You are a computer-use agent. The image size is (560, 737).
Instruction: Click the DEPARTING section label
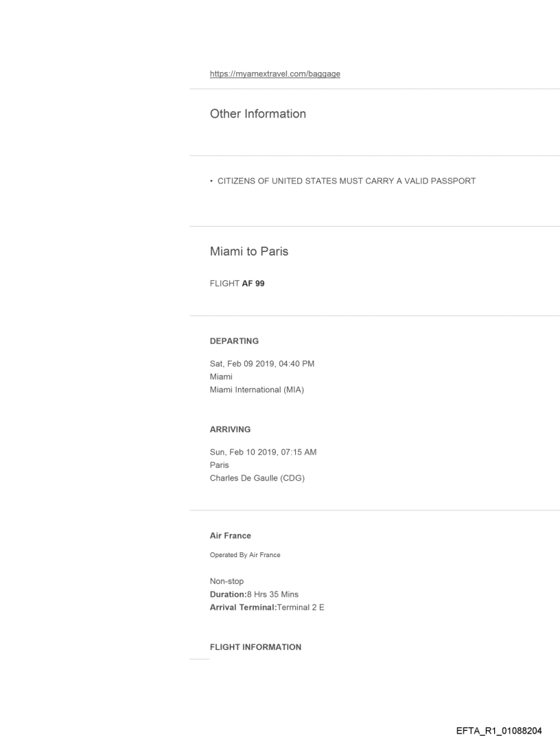[x=234, y=341]
